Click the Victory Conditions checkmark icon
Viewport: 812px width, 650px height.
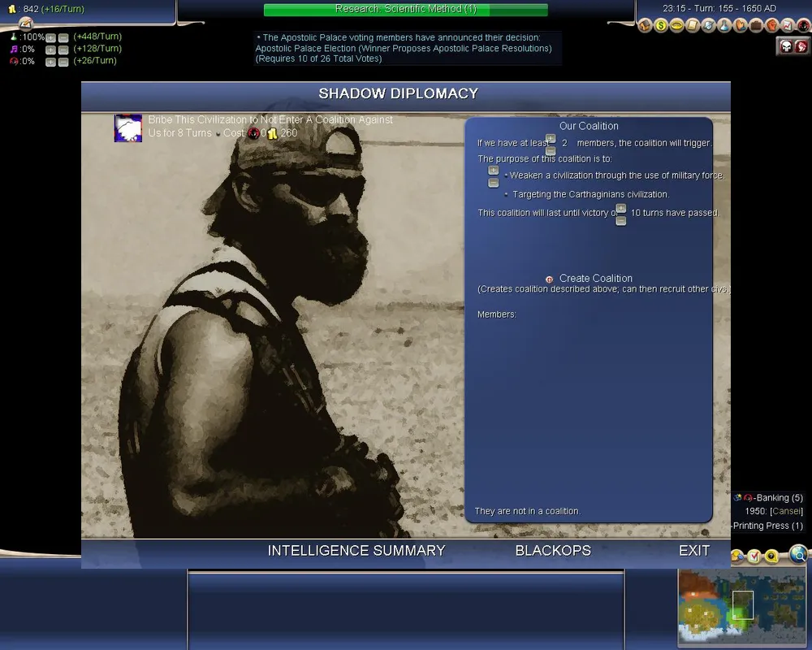(754, 557)
